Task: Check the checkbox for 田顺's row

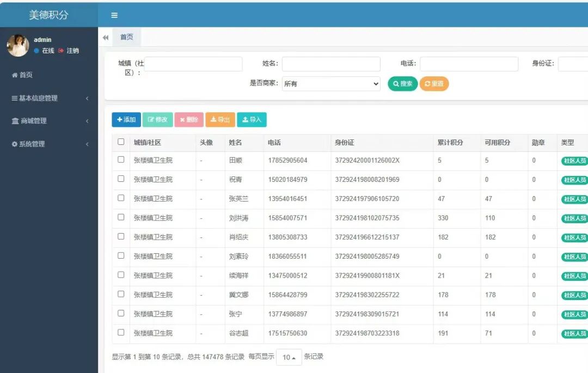Action: 122,160
